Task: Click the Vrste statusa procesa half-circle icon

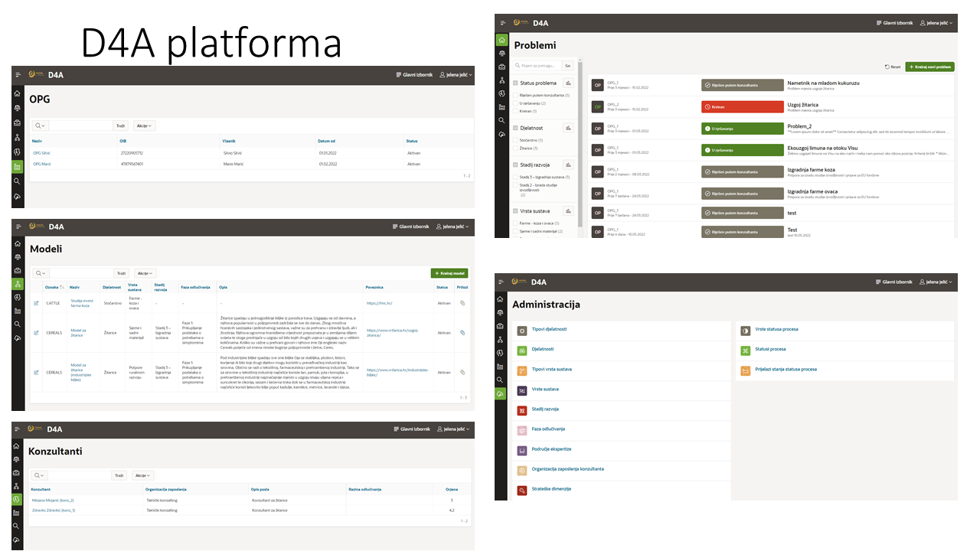Action: point(746,331)
